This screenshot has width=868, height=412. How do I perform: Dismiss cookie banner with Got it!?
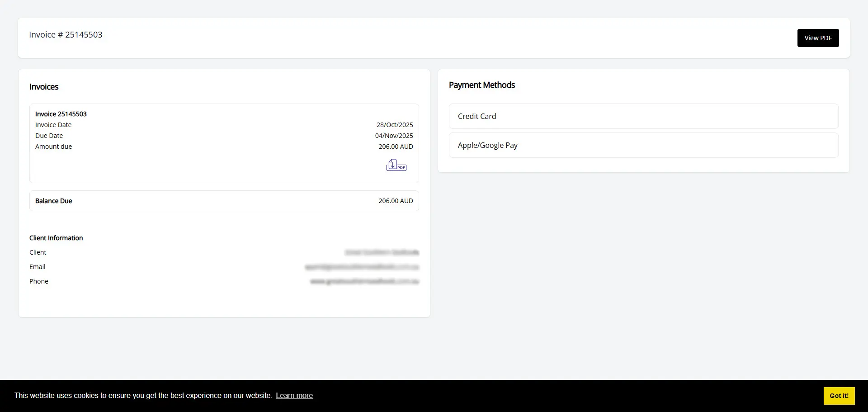click(x=839, y=396)
